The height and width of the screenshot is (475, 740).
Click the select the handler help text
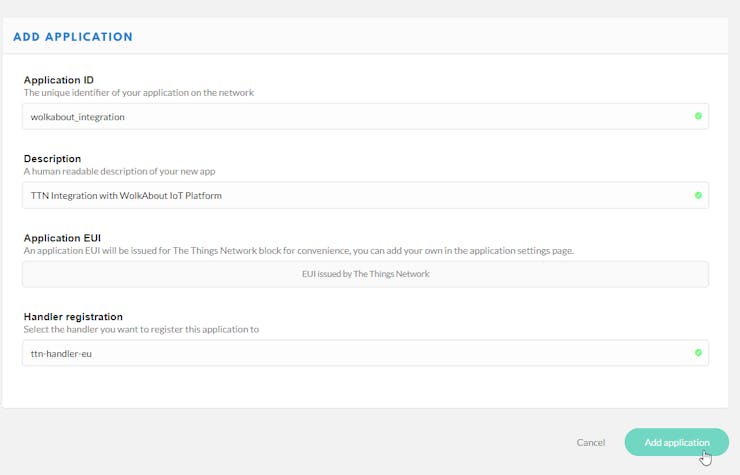click(141, 329)
